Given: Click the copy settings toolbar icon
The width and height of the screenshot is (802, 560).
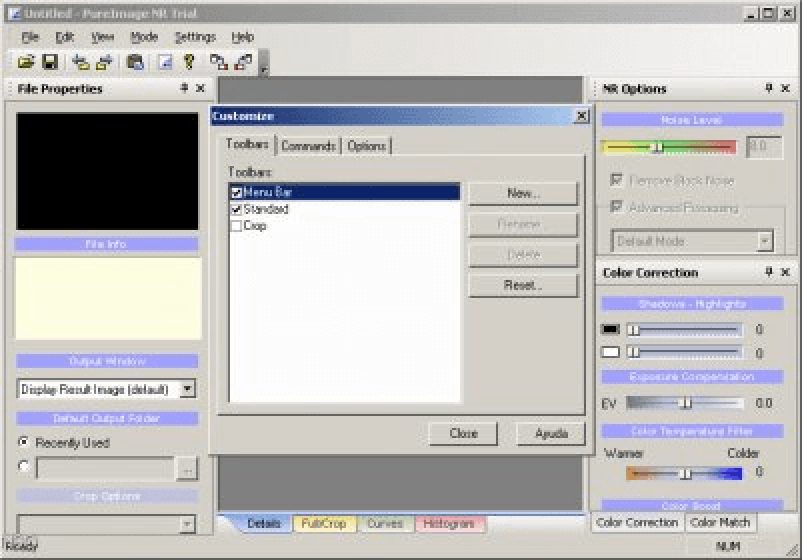Looking at the screenshot, I should coord(219,62).
